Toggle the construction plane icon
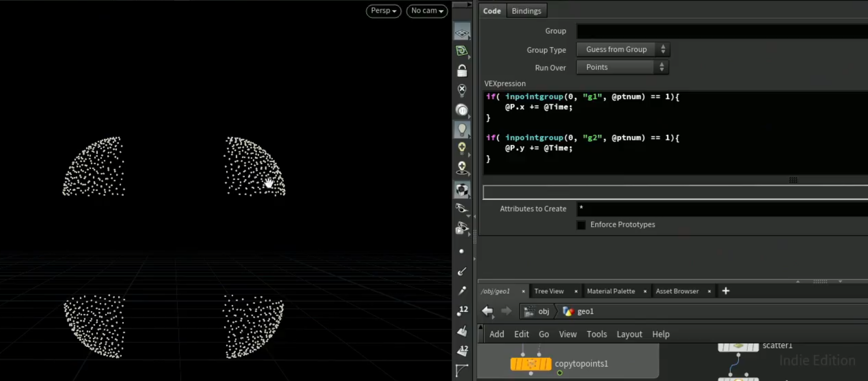This screenshot has width=868, height=381. [x=462, y=32]
